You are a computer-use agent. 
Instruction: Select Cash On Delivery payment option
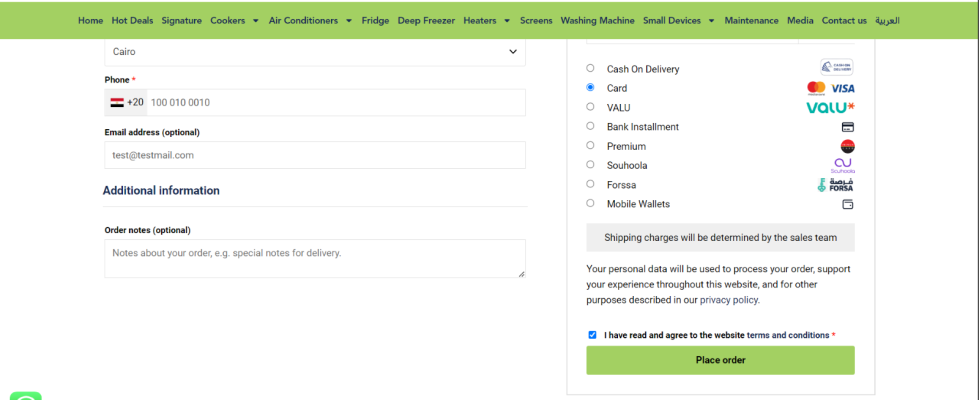point(590,69)
